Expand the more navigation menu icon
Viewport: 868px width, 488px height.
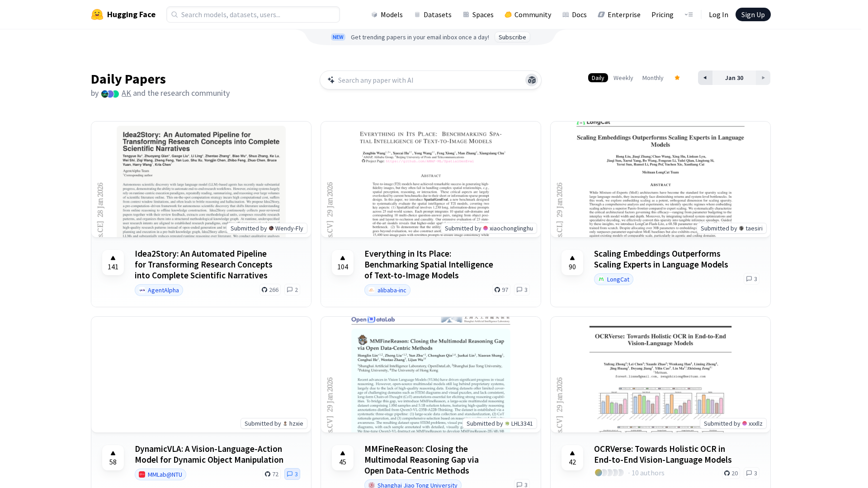tap(689, 14)
